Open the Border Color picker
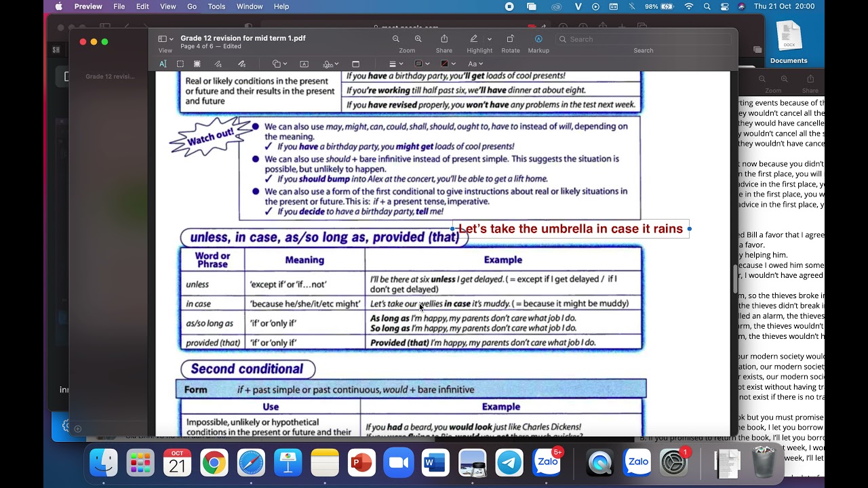The height and width of the screenshot is (488, 868). click(421, 64)
